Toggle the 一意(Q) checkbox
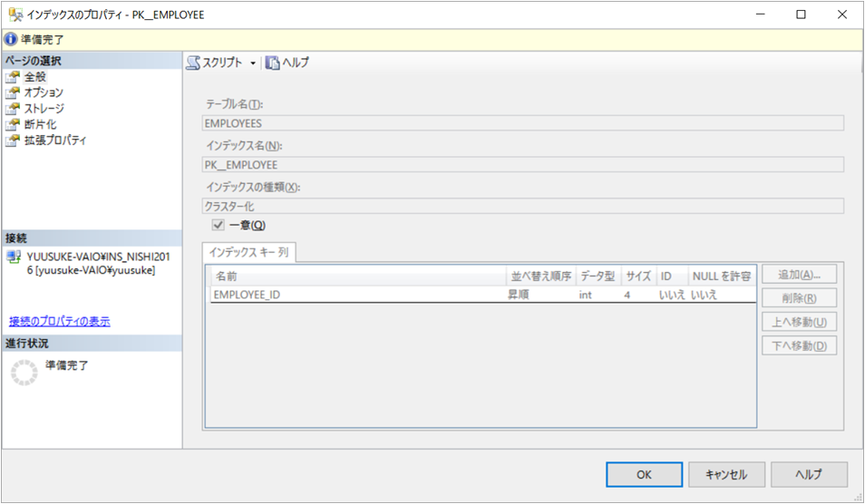 (x=218, y=225)
